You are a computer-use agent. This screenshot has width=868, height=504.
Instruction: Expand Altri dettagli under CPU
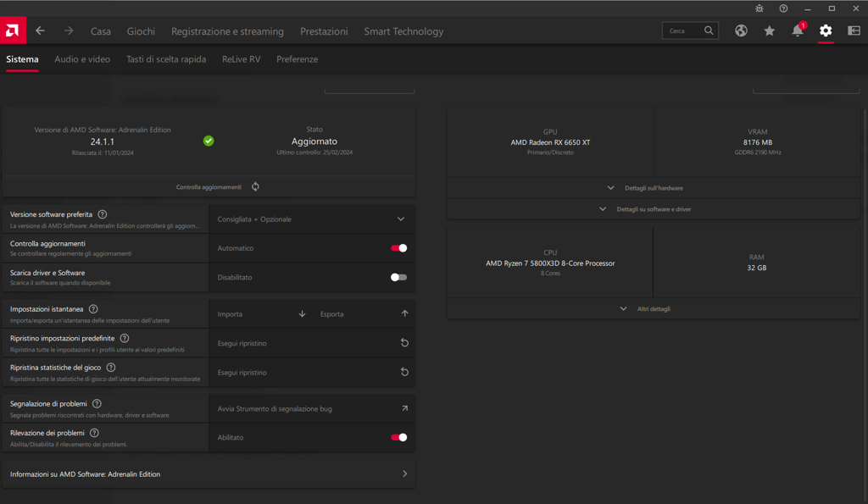coord(653,309)
